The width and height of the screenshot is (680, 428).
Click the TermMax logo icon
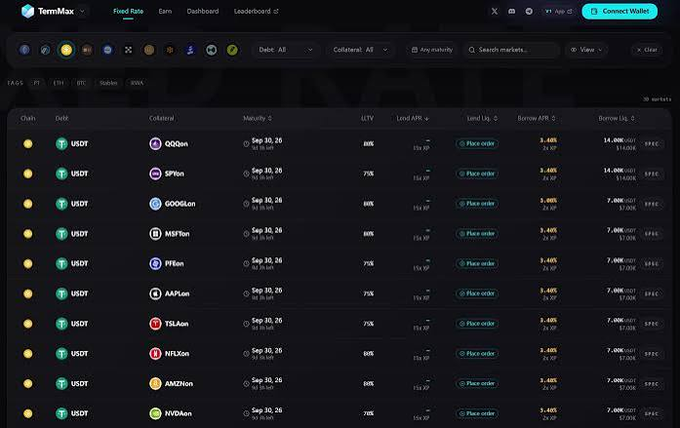point(28,11)
